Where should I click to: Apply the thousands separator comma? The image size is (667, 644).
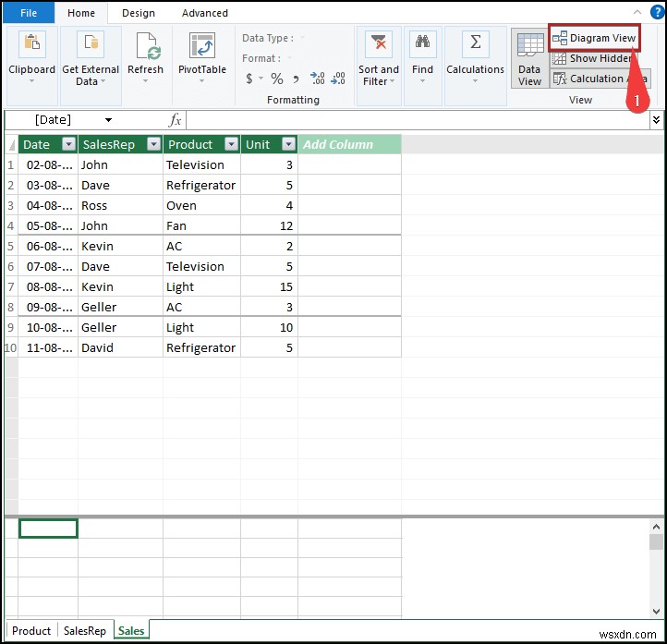click(296, 79)
